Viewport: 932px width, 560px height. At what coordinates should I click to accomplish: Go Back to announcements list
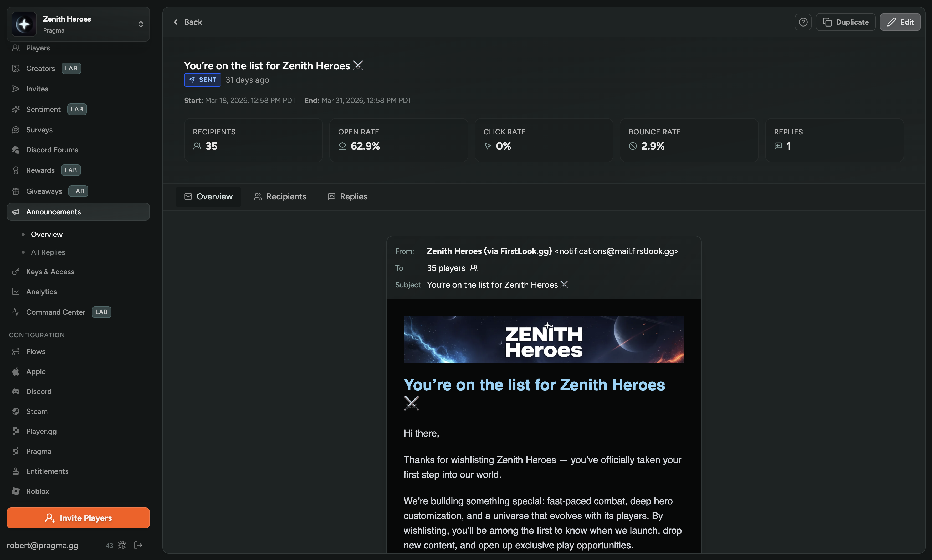[x=188, y=22]
